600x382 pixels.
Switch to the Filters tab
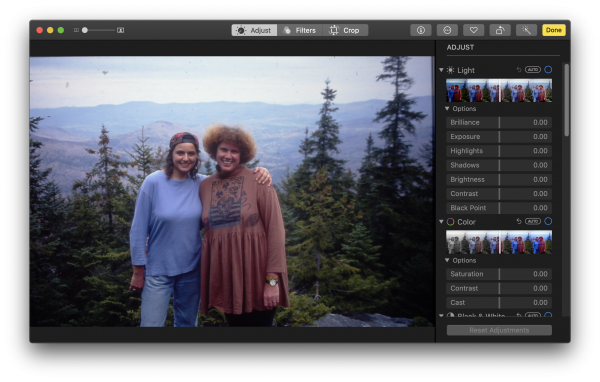tap(300, 30)
